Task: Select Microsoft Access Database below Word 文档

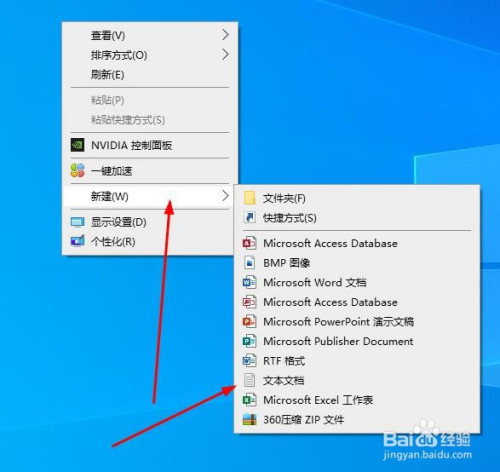Action: click(x=357, y=302)
